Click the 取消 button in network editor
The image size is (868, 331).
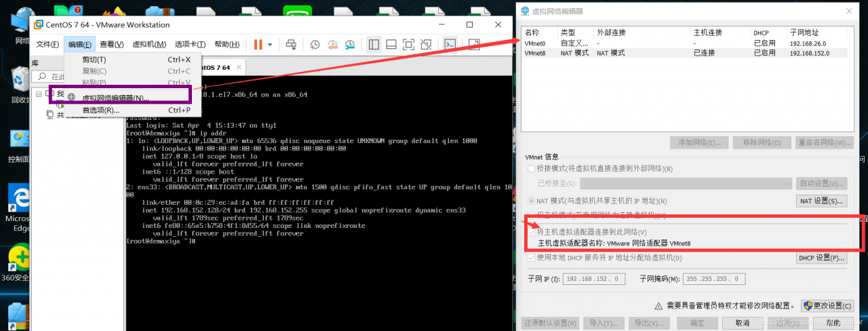742,323
